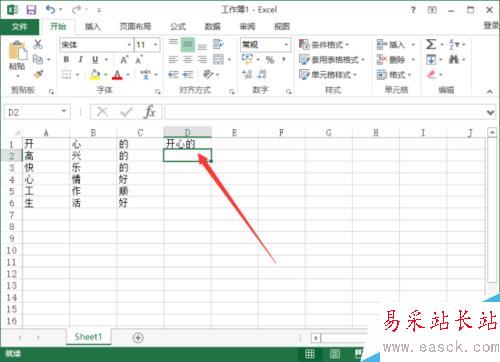The image size is (500, 362).
Task: Toggle underline formatting
Action: 95,59
